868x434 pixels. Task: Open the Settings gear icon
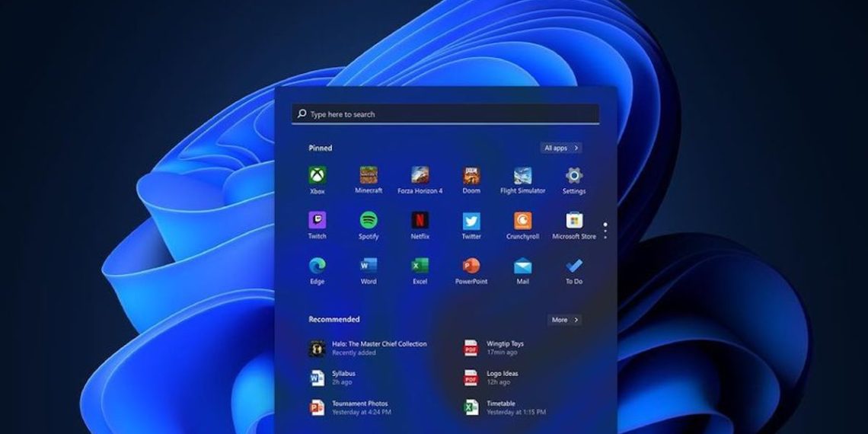574,175
